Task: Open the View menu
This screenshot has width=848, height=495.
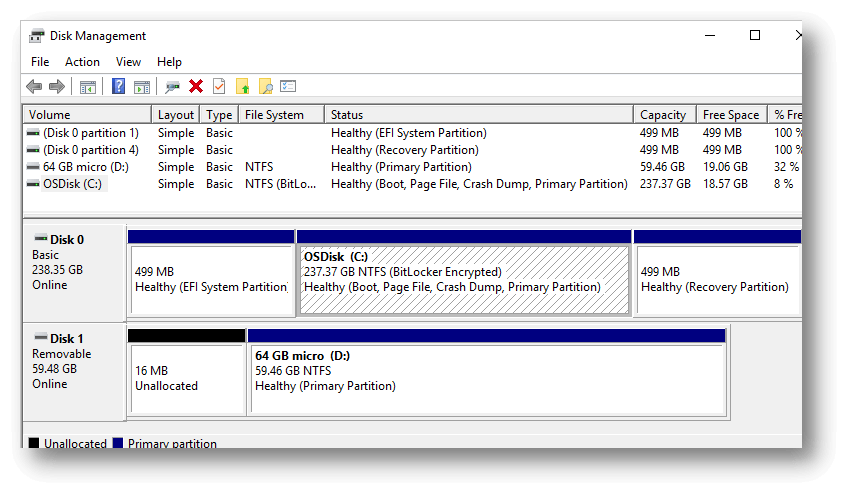Action: [x=128, y=62]
